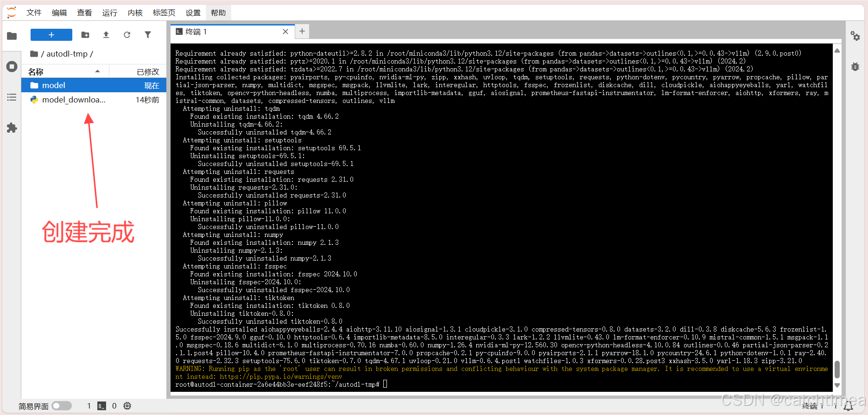This screenshot has width=868, height=415.
Task: Click the blue new launcher plus button
Action: click(x=51, y=35)
